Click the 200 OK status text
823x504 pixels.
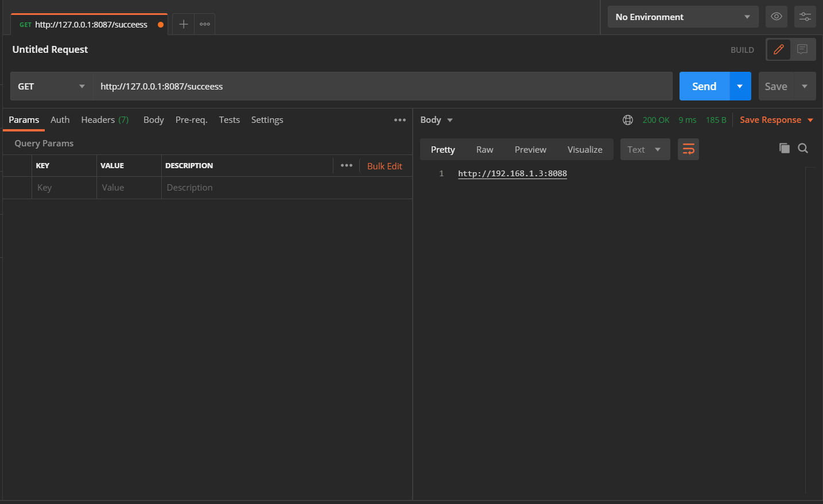(656, 120)
